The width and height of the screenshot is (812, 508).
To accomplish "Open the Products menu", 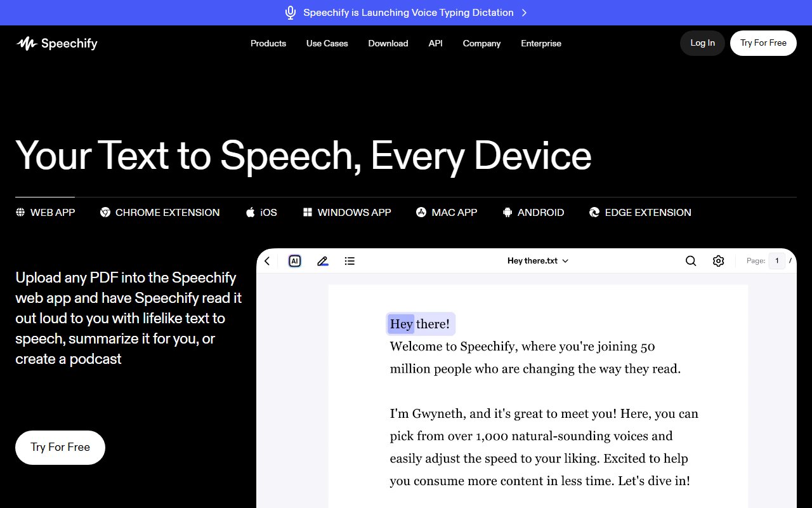I will click(268, 43).
